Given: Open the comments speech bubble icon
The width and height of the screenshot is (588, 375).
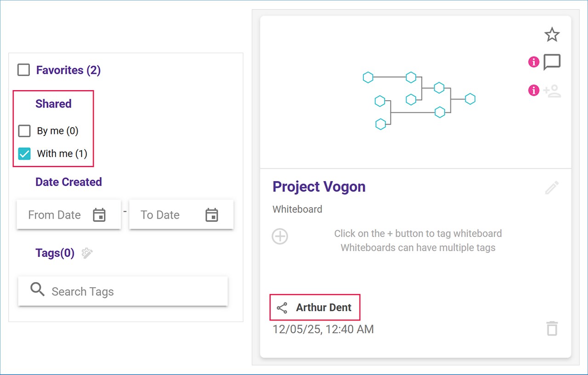Looking at the screenshot, I should pos(552,62).
